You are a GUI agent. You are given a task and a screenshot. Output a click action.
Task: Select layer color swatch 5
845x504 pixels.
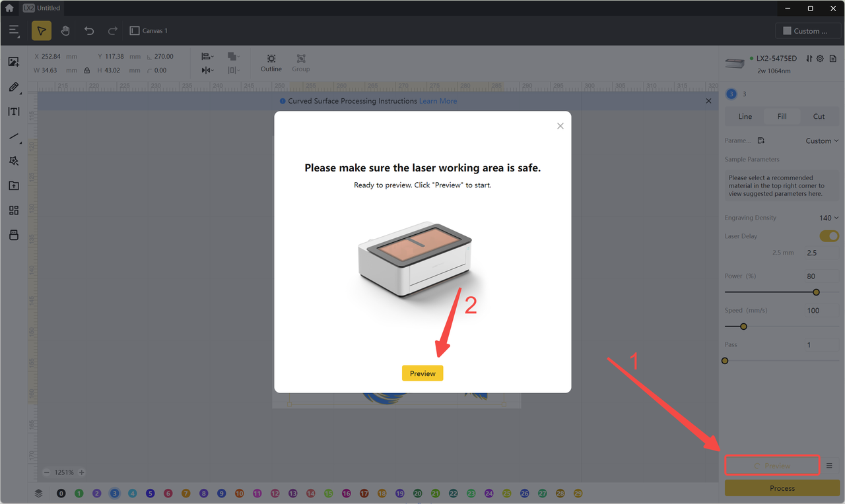click(151, 493)
